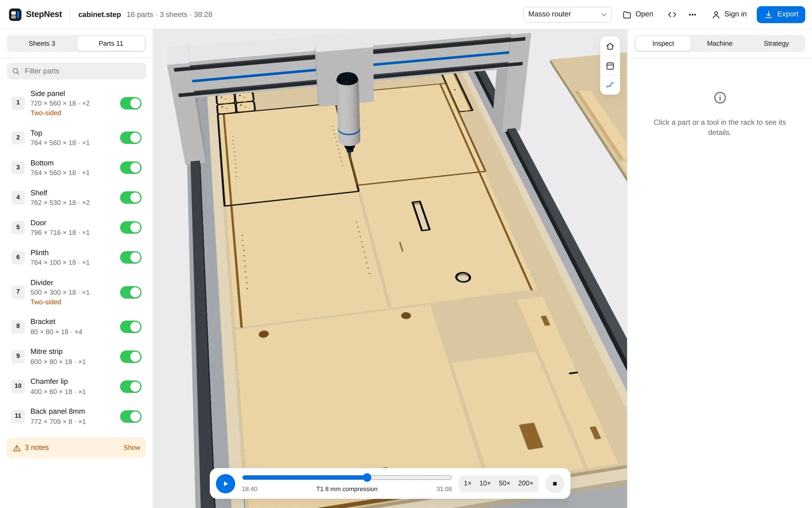Open the Inspect tab
This screenshot has height=508, width=812.
point(663,43)
